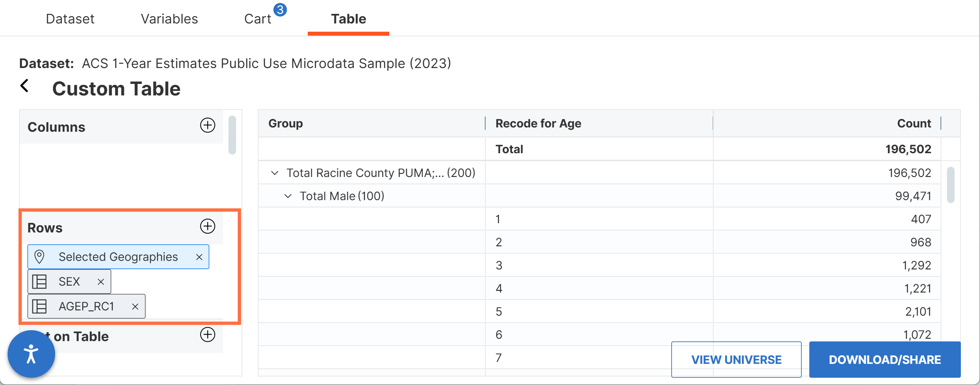Click the table icon on the SEX chip

[x=39, y=282]
